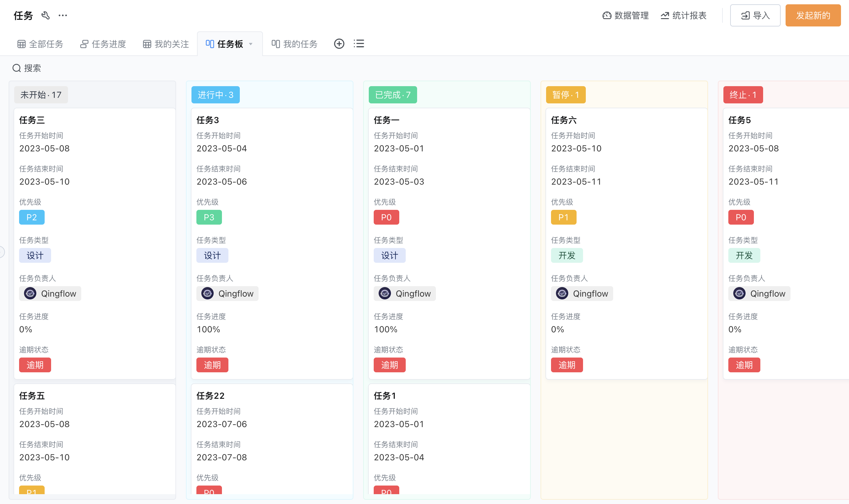Switch to the 我的关注 tab

(166, 44)
